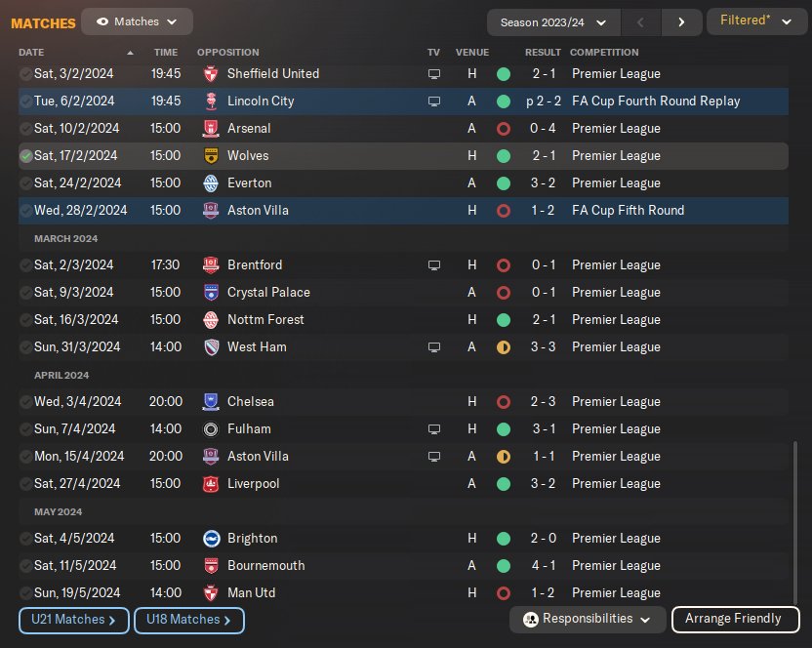
Task: Click the Brighton club badge icon
Action: (x=210, y=538)
